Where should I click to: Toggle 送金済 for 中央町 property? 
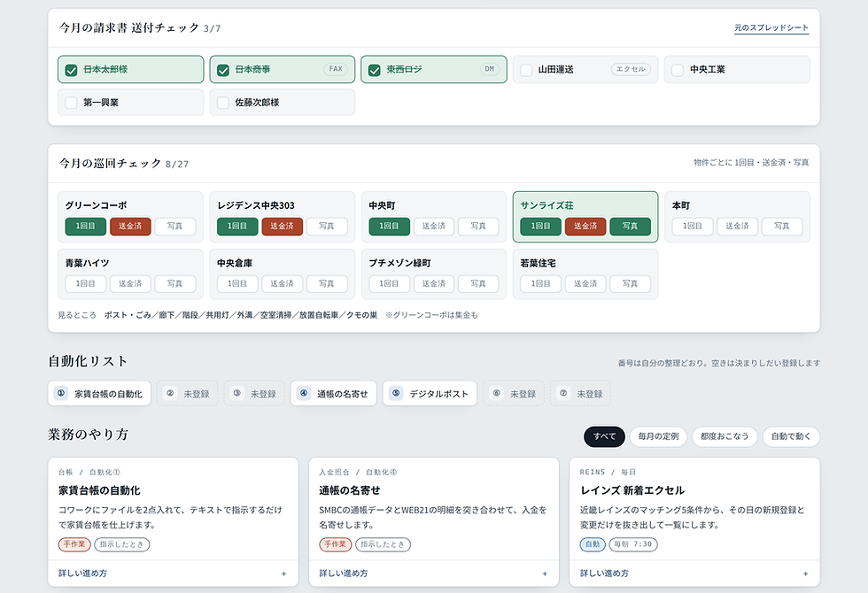click(x=434, y=227)
